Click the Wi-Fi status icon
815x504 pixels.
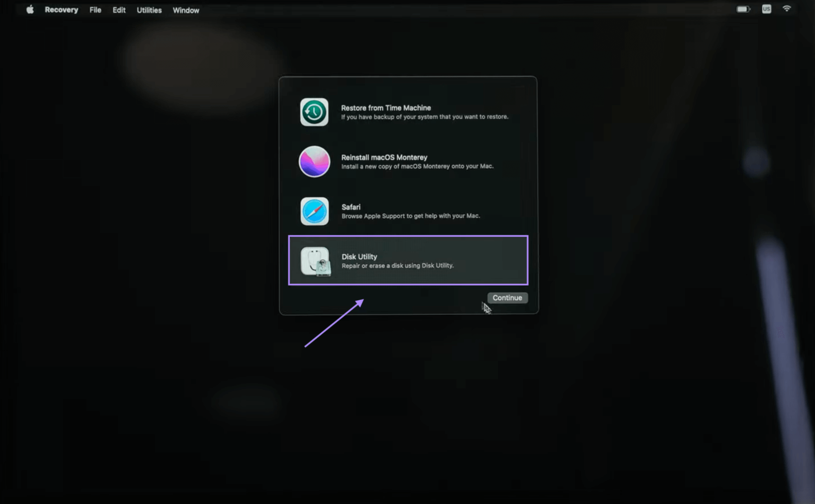[786, 9]
